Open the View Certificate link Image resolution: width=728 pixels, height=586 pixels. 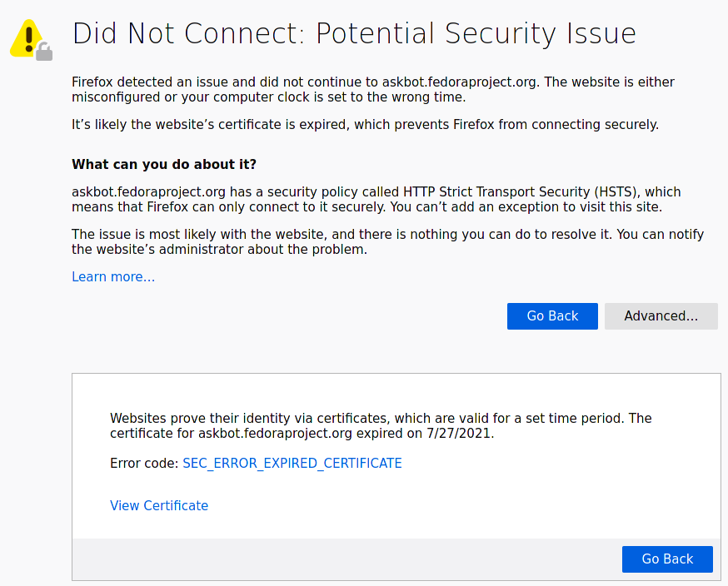[159, 506]
